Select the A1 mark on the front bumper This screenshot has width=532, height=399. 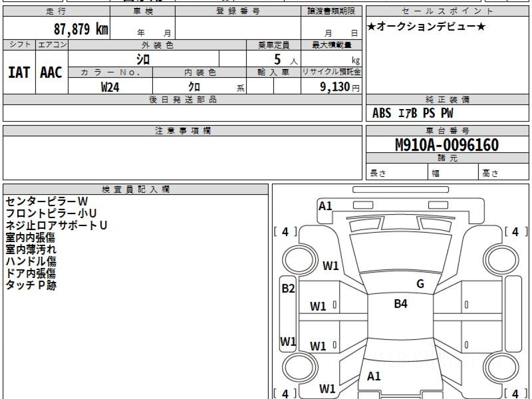pyautogui.click(x=325, y=206)
